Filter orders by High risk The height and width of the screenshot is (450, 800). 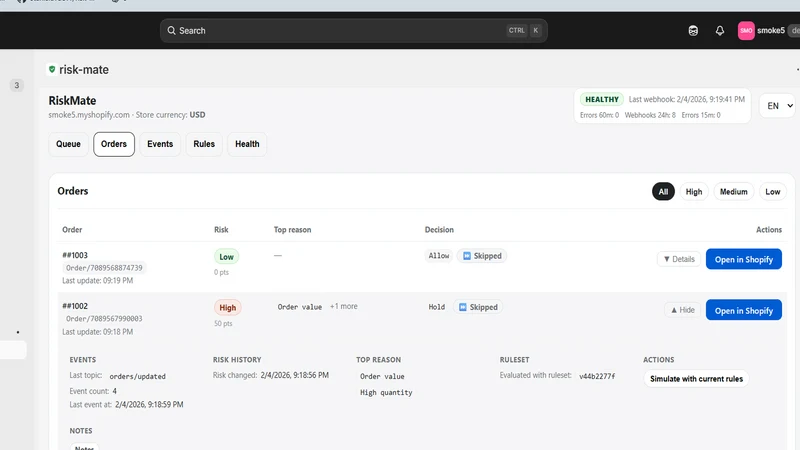[x=694, y=191]
